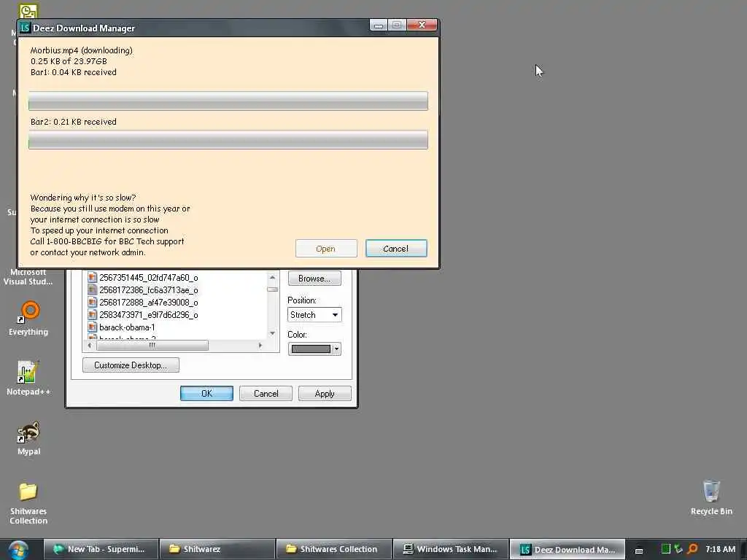Switch to Shitwares Collection taskbar button
Image resolution: width=747 pixels, height=560 pixels.
(334, 549)
